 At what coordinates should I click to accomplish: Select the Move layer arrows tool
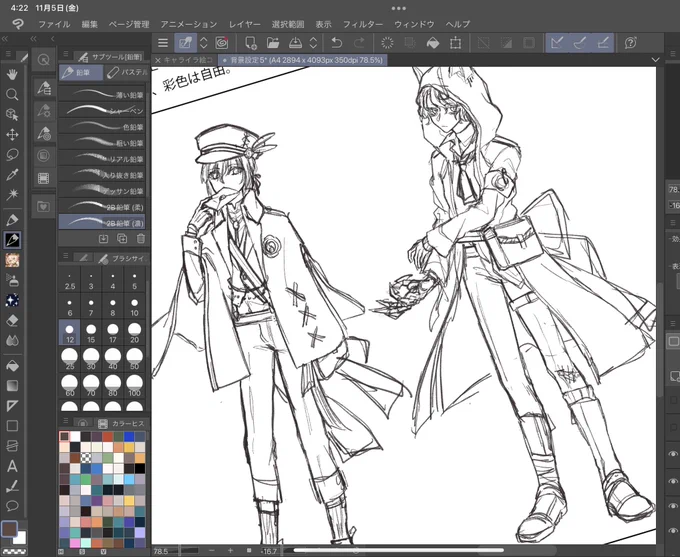[12, 134]
